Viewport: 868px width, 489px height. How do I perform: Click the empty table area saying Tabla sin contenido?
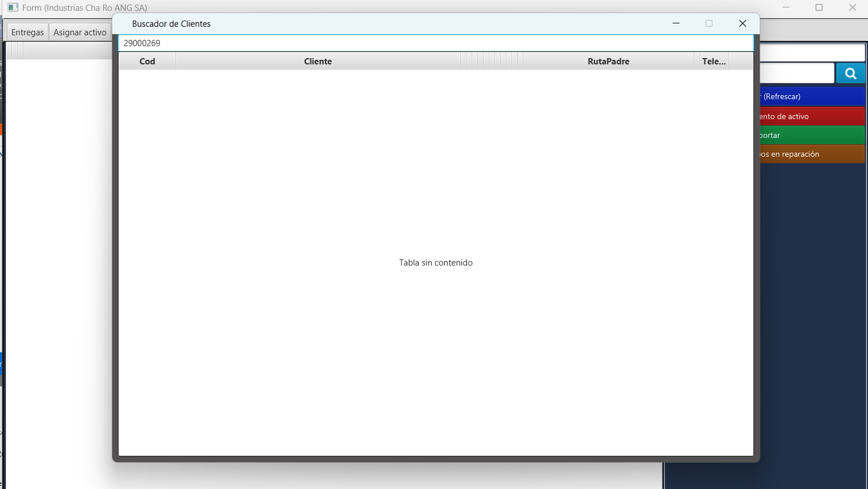pyautogui.click(x=436, y=263)
